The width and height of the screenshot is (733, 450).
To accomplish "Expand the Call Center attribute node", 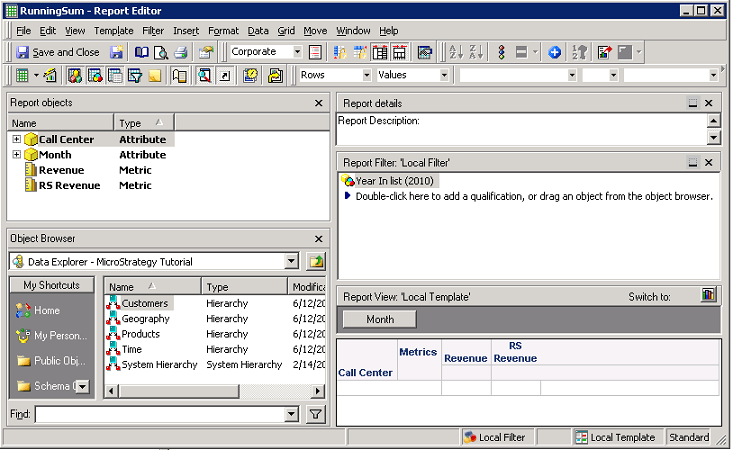I will [x=17, y=140].
